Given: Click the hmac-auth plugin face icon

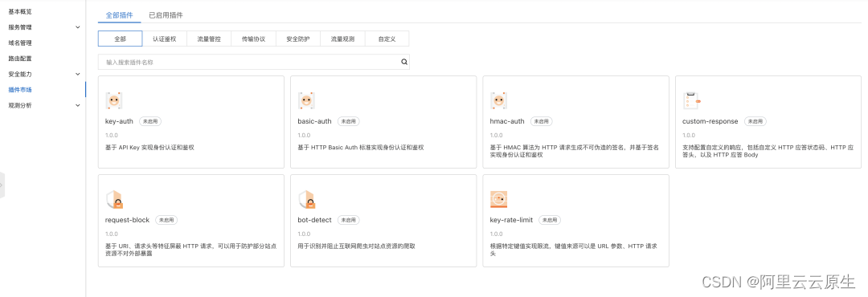Looking at the screenshot, I should 499,100.
